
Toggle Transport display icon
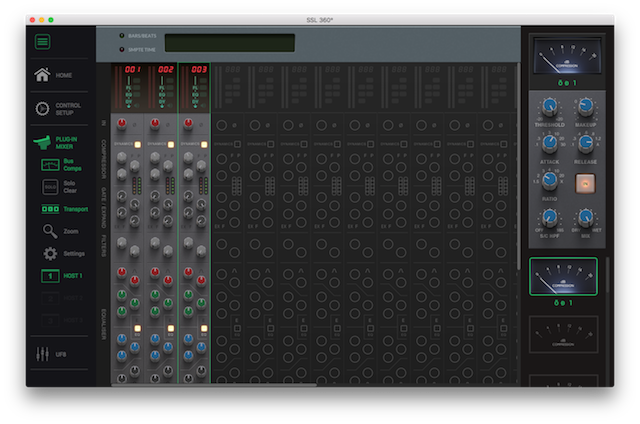[50, 209]
